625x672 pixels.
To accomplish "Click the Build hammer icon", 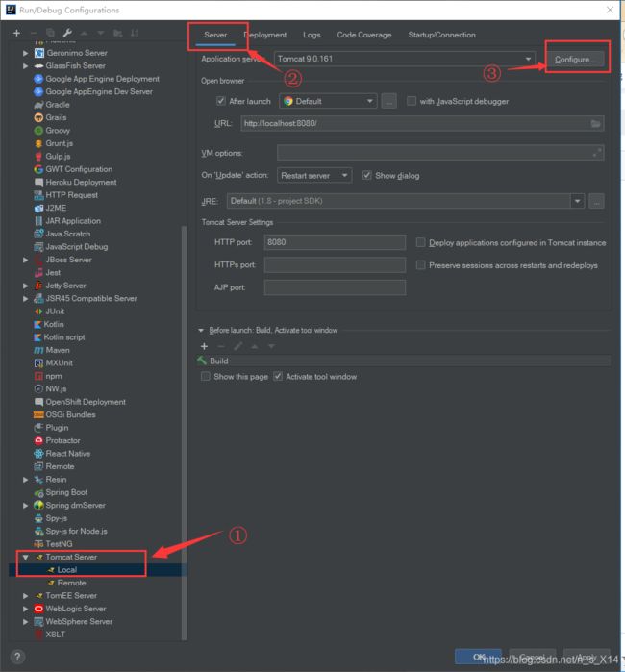I will click(x=202, y=361).
